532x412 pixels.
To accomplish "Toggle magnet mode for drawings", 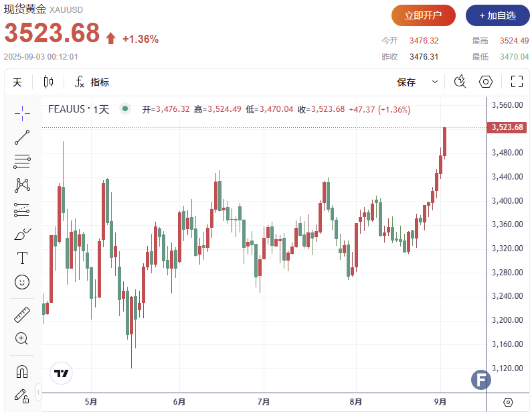I will [x=22, y=370].
